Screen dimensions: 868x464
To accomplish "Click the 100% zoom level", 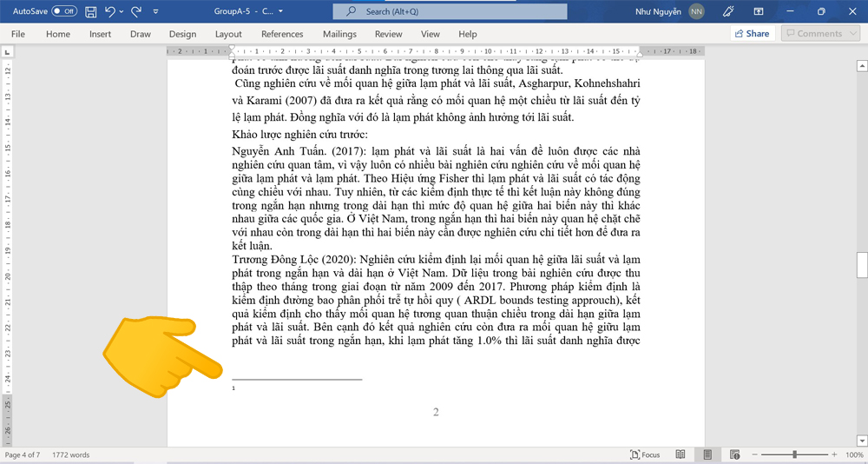I will click(855, 454).
